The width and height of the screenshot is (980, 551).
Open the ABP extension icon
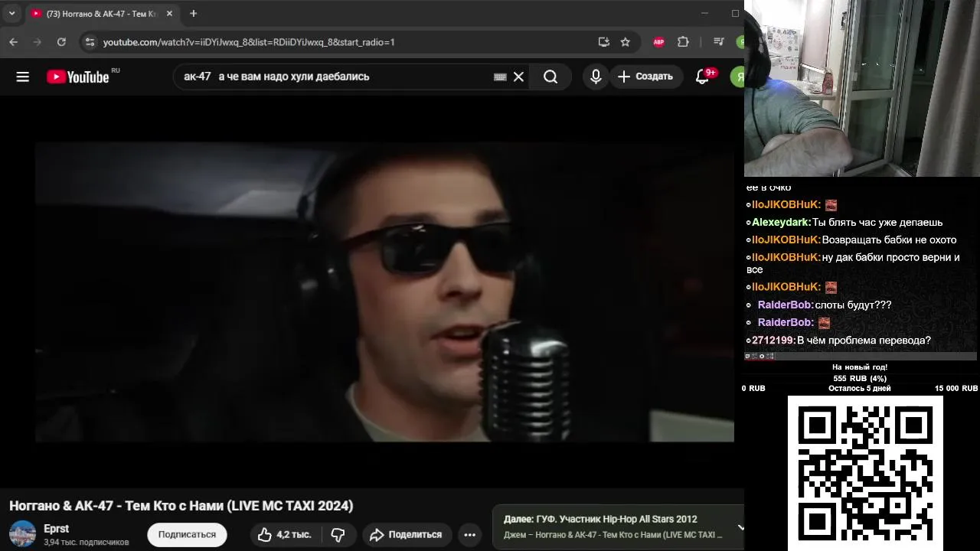(x=658, y=42)
